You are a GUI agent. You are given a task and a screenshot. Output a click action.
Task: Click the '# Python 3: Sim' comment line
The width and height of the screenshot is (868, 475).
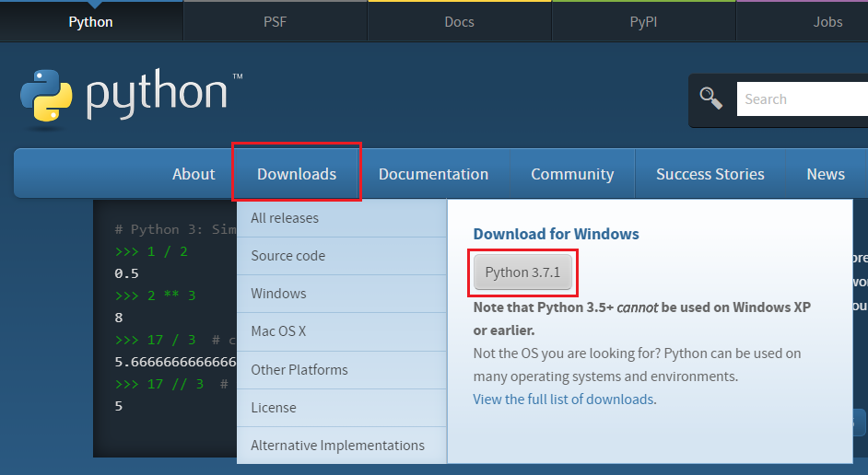[x=175, y=229]
